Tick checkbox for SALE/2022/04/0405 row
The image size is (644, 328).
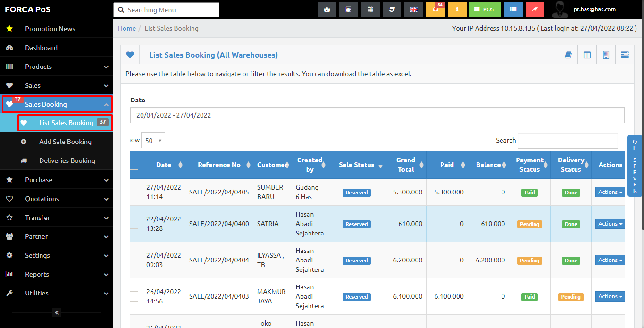point(134,192)
